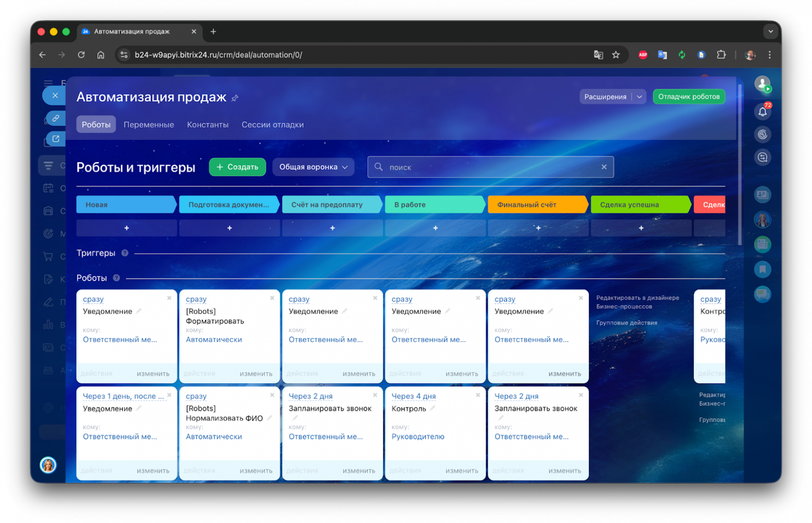Close the automation slider panel with the X button
This screenshot has width=812, height=523.
tap(55, 95)
